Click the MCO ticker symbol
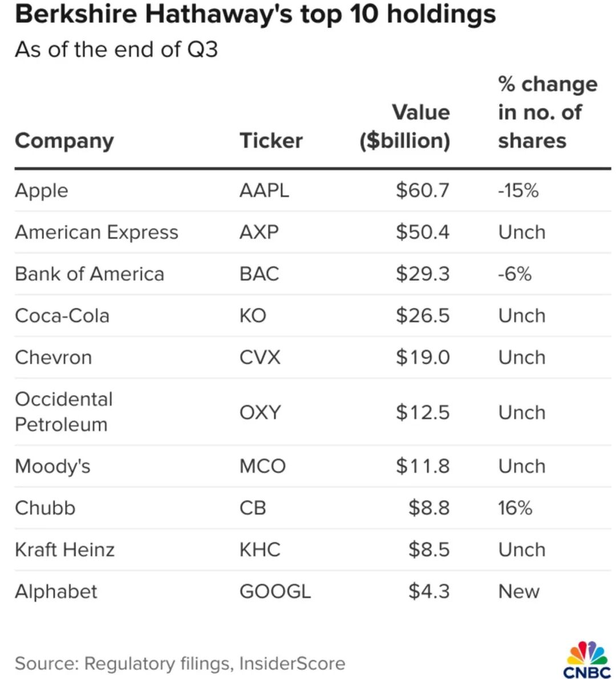This screenshot has height=679, width=616. pos(262,466)
